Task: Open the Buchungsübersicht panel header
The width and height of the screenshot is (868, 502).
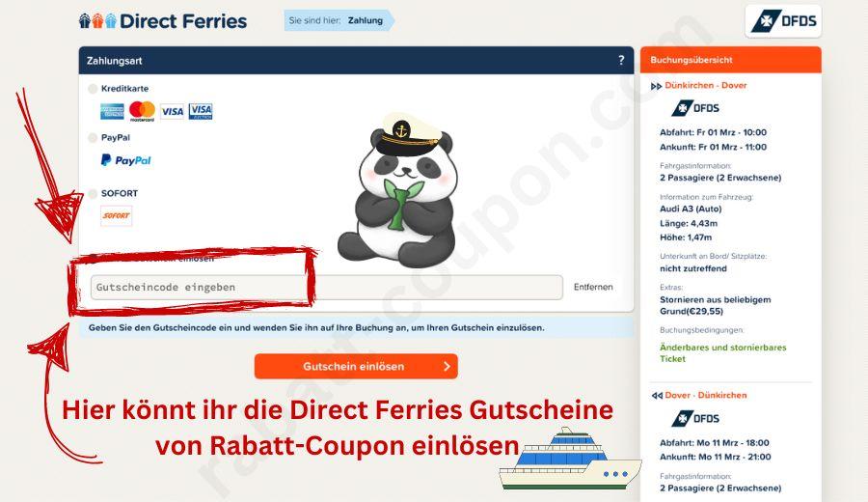Action: tap(731, 60)
